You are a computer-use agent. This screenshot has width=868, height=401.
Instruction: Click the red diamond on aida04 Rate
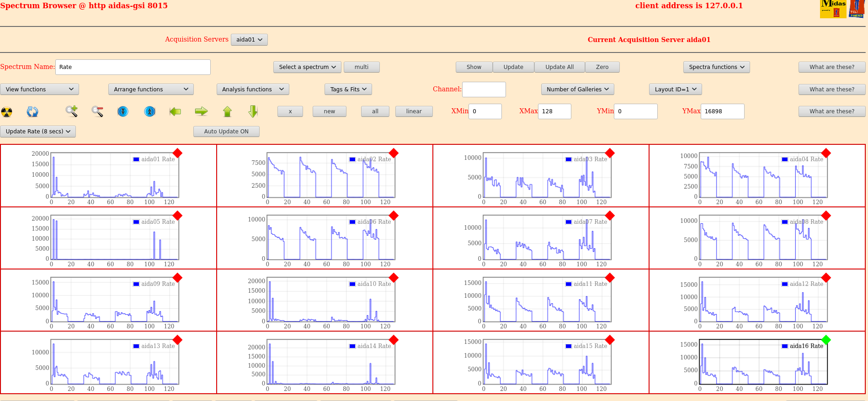tap(826, 153)
